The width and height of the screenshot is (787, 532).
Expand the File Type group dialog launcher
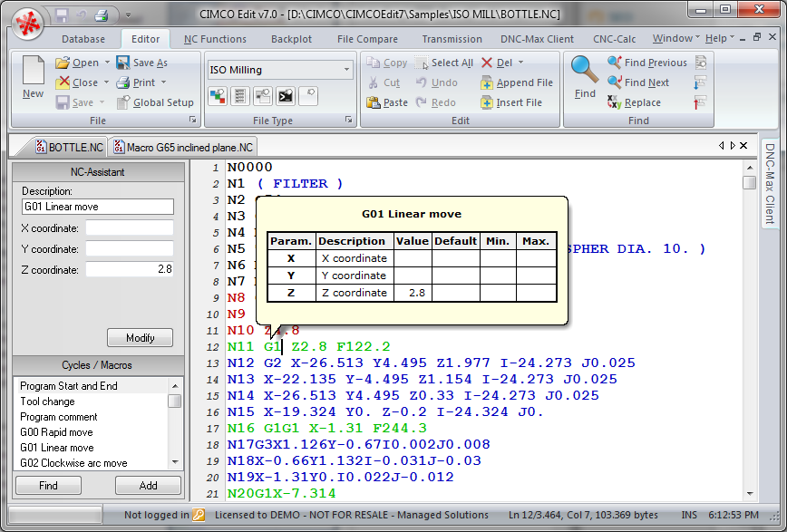[349, 121]
